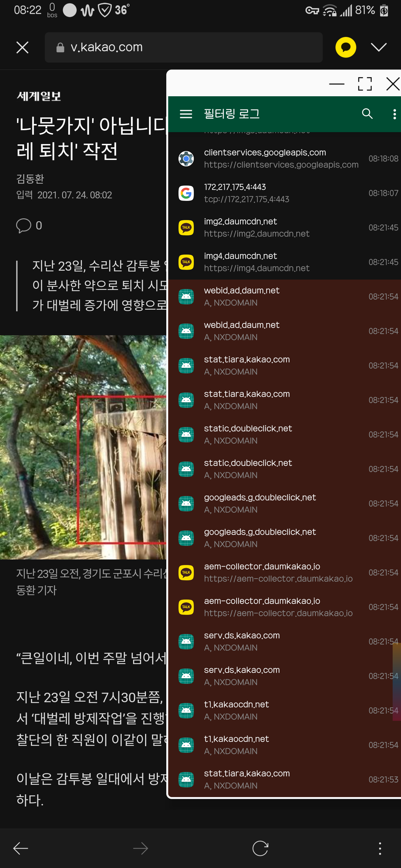The height and width of the screenshot is (868, 401).
Task: Select img2.daumcdn.net log entry
Action: (x=284, y=228)
